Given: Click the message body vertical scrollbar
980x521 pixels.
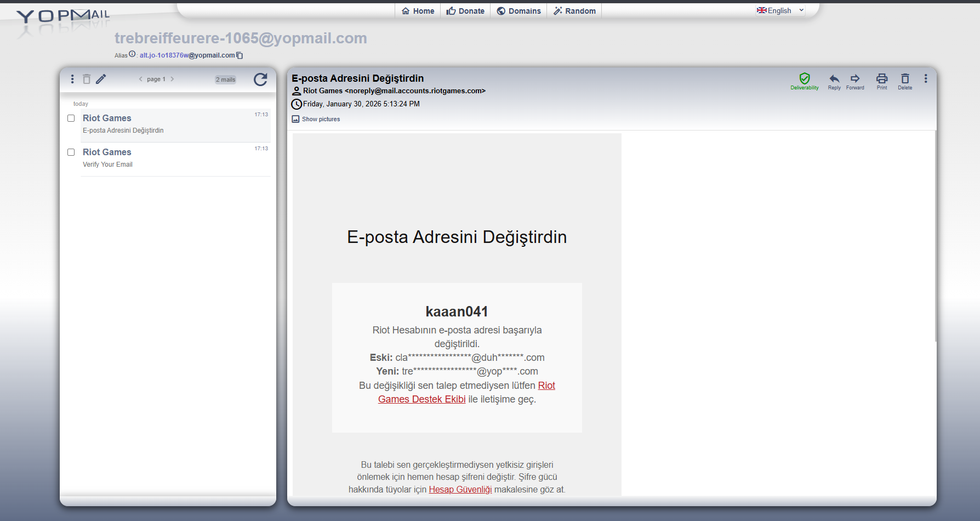Looking at the screenshot, I should pos(936,236).
